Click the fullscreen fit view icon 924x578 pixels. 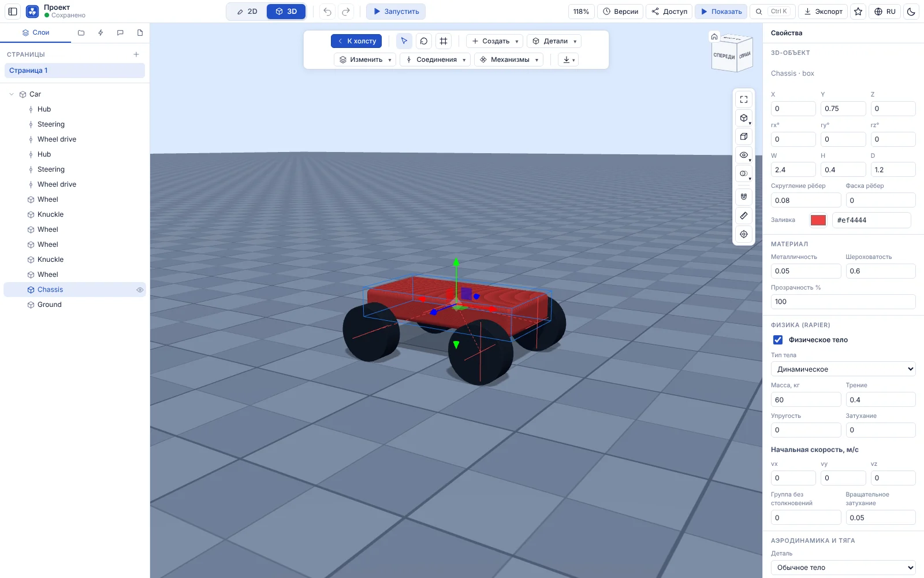click(744, 99)
